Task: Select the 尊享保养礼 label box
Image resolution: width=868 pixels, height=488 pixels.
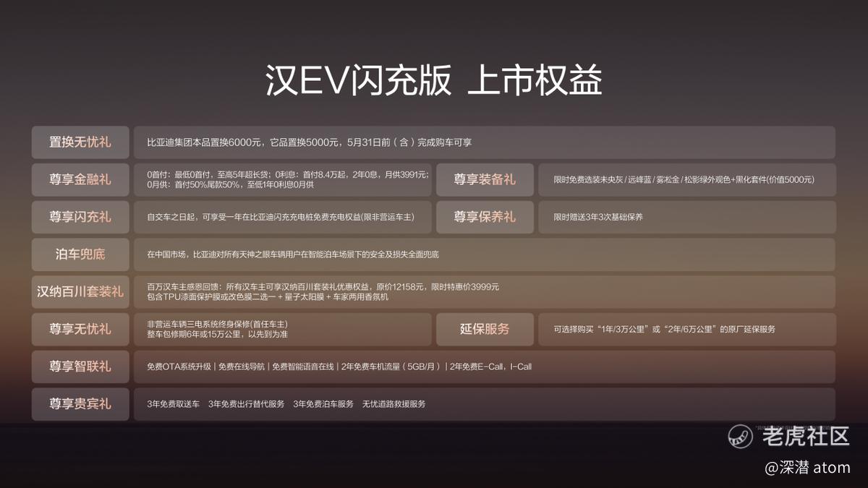Action: click(485, 217)
